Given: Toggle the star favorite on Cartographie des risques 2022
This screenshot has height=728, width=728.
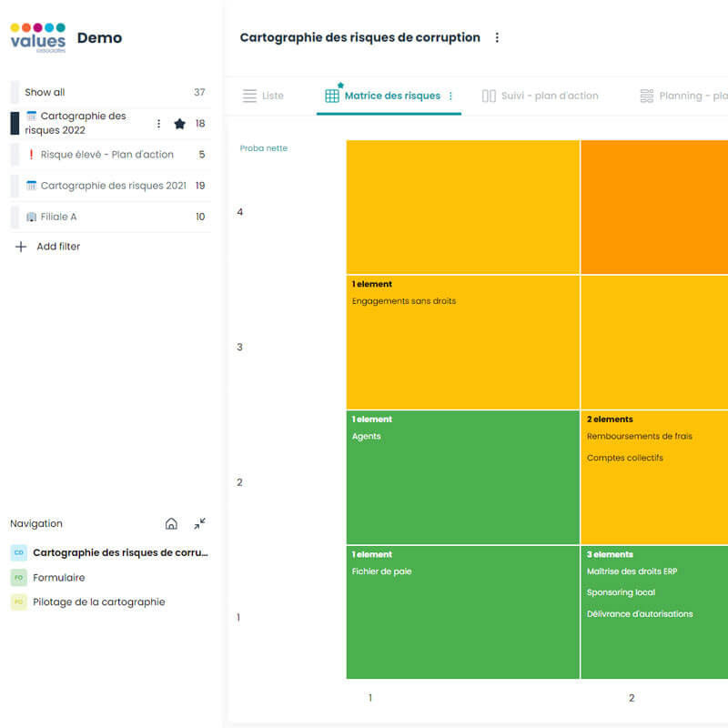Looking at the screenshot, I should click(x=180, y=123).
